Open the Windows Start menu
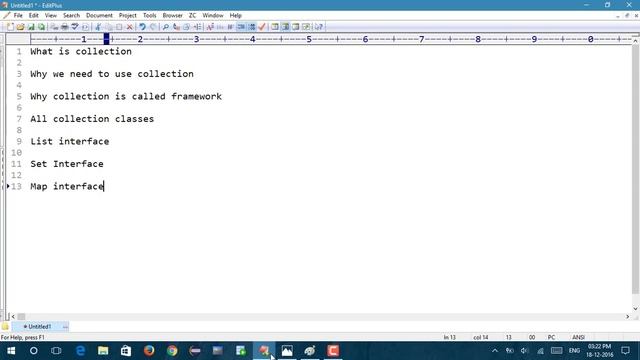 [x=11, y=351]
